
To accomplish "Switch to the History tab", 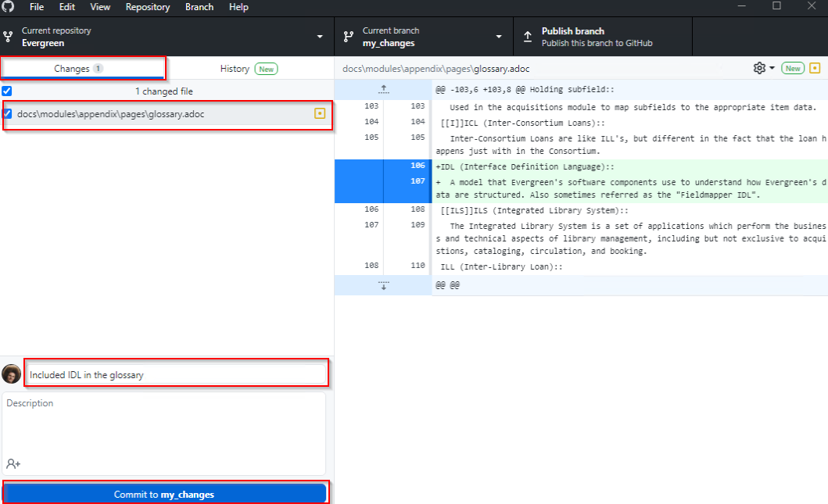I will point(235,68).
